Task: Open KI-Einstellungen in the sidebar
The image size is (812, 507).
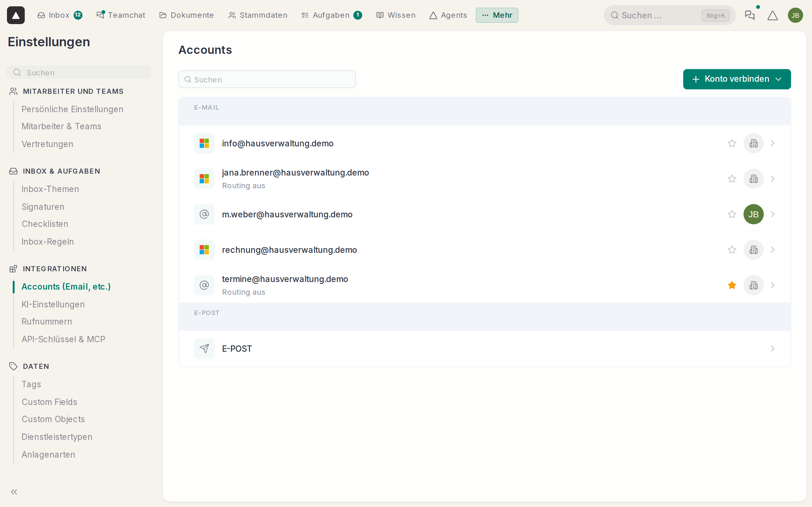Action: pyautogui.click(x=53, y=304)
